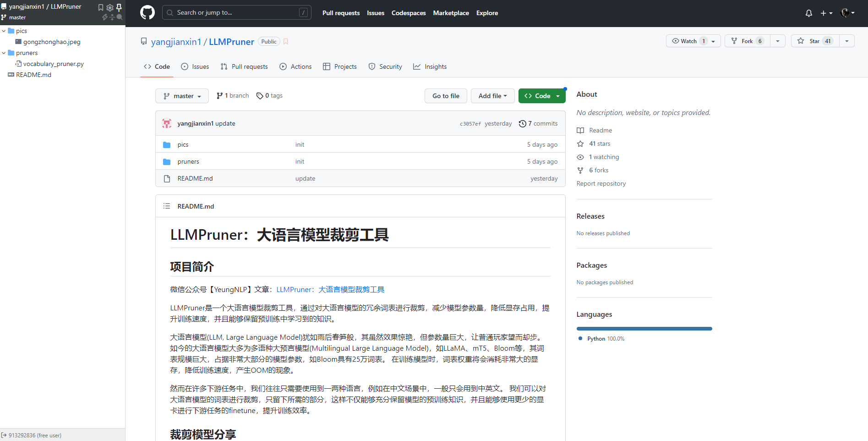Fork this repository
Viewport: 868px width, 441px height.
pos(747,41)
